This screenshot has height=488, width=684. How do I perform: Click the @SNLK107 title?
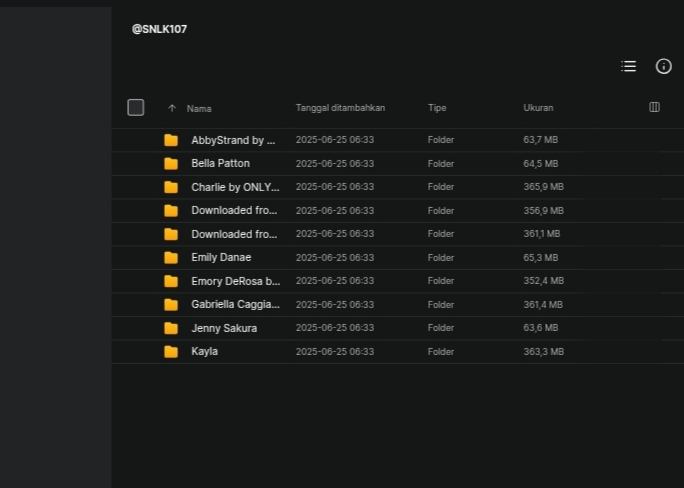click(x=159, y=29)
